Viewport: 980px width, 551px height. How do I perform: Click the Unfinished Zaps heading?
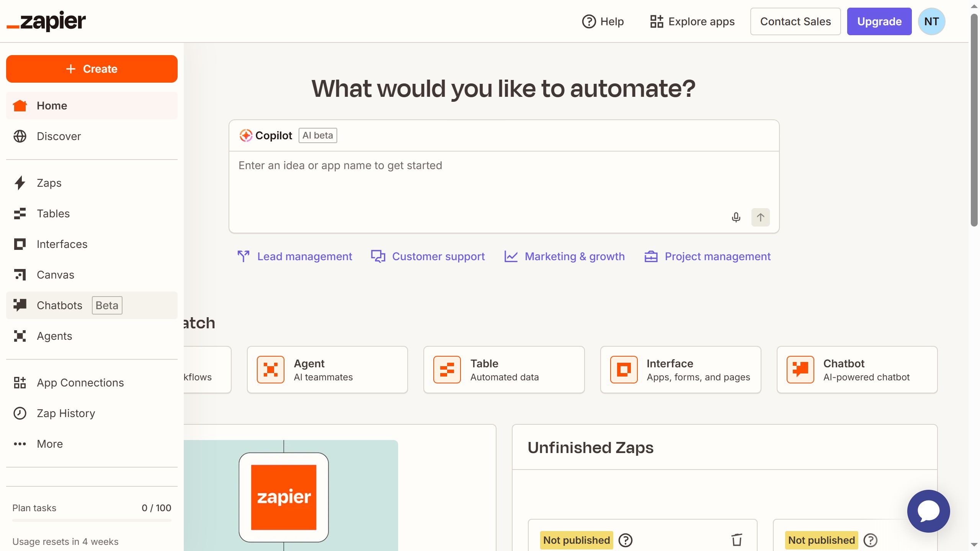[x=591, y=447]
